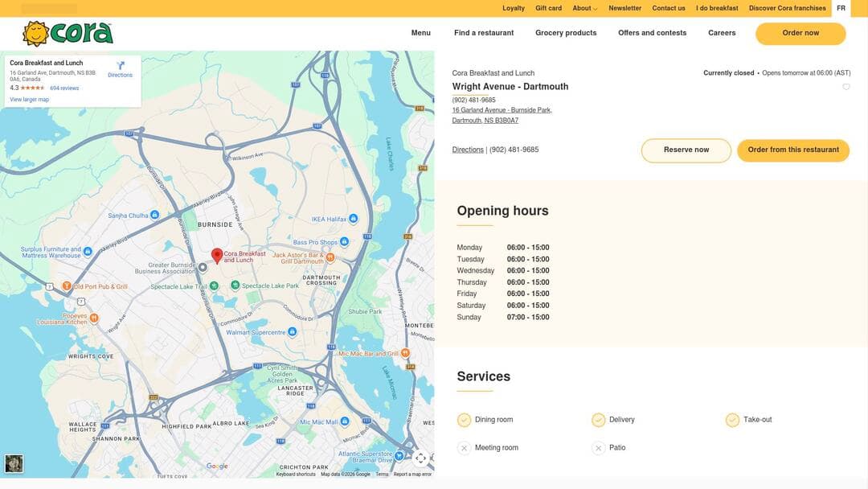Switch language using the FR tab
This screenshot has height=489, width=868.
point(841,7)
